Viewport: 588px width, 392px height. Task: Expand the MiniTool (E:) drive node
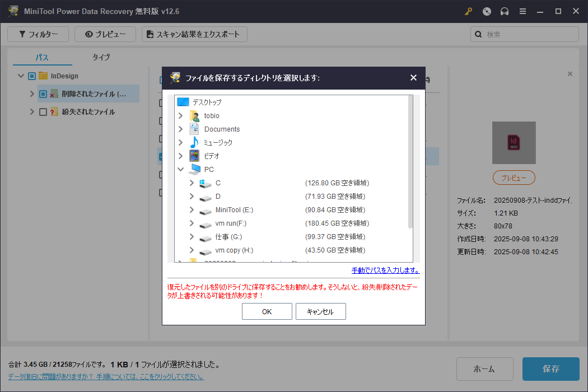click(x=192, y=209)
